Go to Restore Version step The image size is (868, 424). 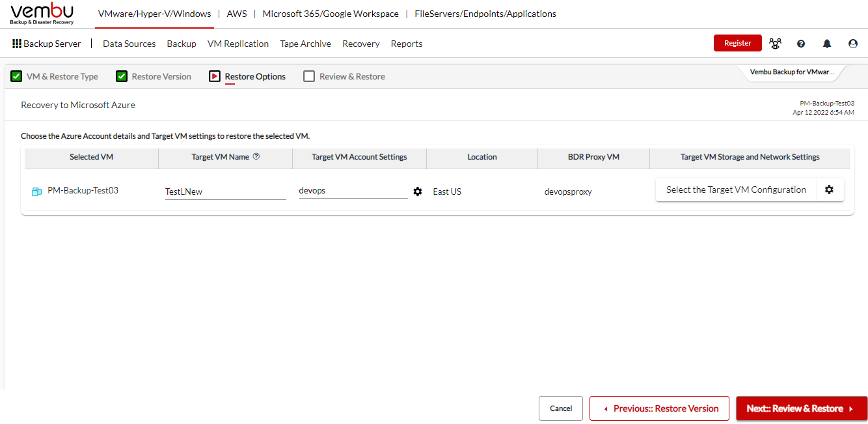pos(161,76)
